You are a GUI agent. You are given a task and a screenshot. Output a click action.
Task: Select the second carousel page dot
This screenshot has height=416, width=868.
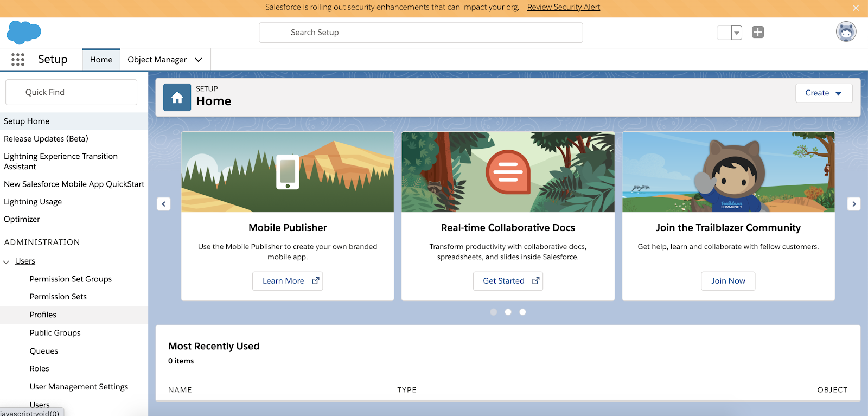click(508, 312)
